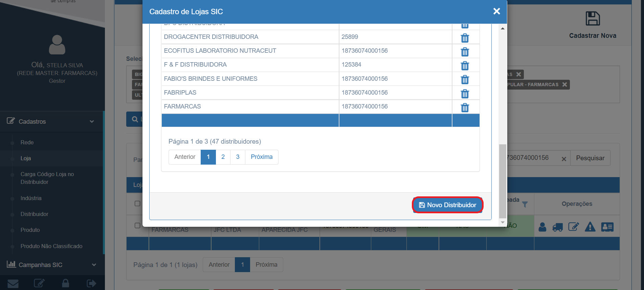Click the store user icon in Operações
This screenshot has height=290, width=644.
point(542,227)
